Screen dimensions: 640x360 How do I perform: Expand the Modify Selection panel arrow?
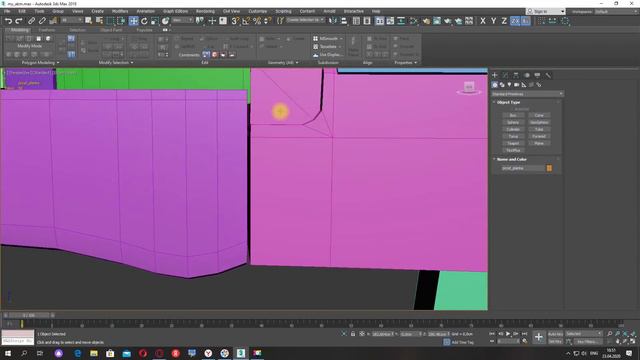coord(132,63)
